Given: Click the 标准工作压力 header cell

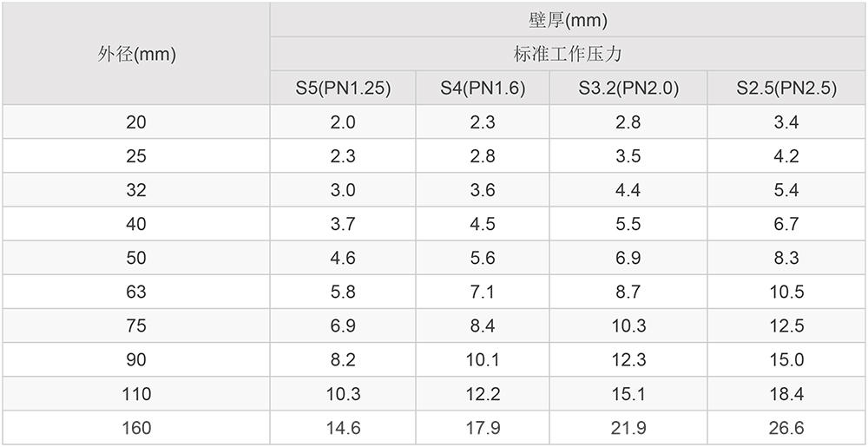Looking at the screenshot, I should [568, 54].
